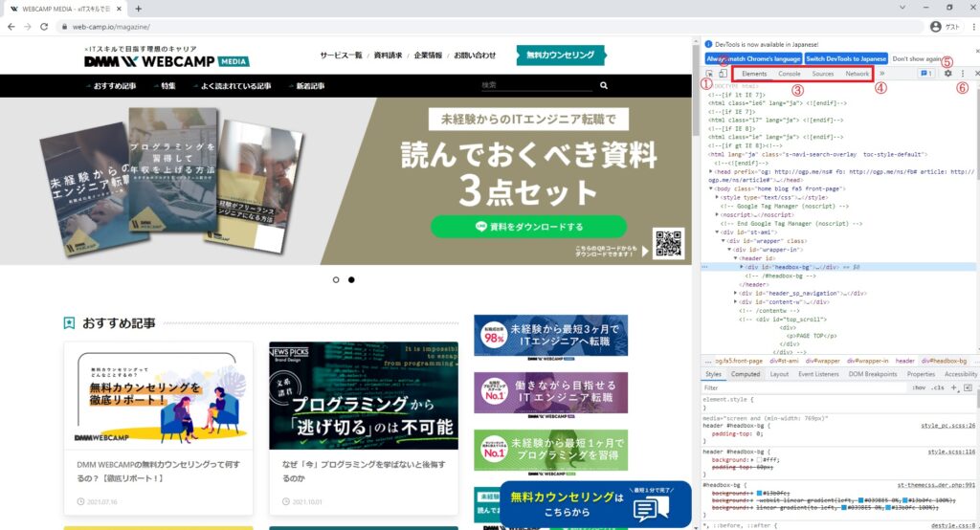This screenshot has width=980, height=530.
Task: Click 資料をダウンロードする green button
Action: 528,226
